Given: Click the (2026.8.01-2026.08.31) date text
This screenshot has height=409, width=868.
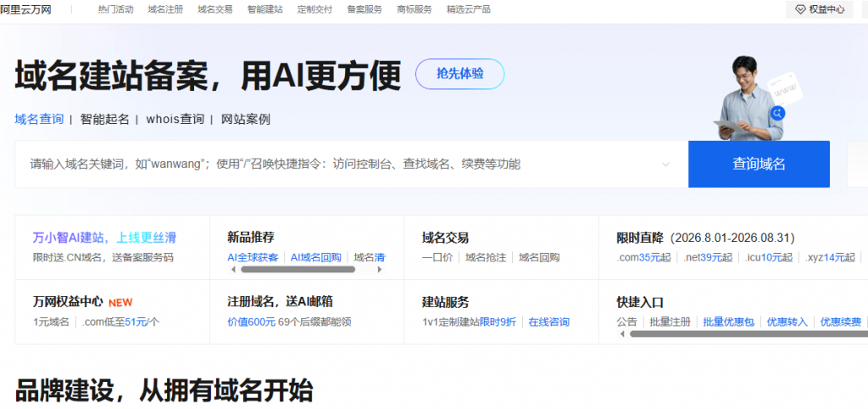Looking at the screenshot, I should [x=732, y=238].
